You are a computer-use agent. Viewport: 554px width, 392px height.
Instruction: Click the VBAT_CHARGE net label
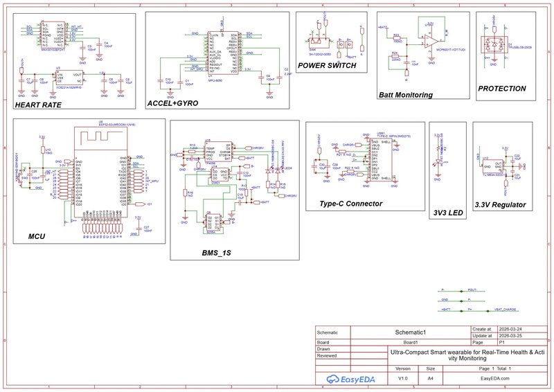505,310
